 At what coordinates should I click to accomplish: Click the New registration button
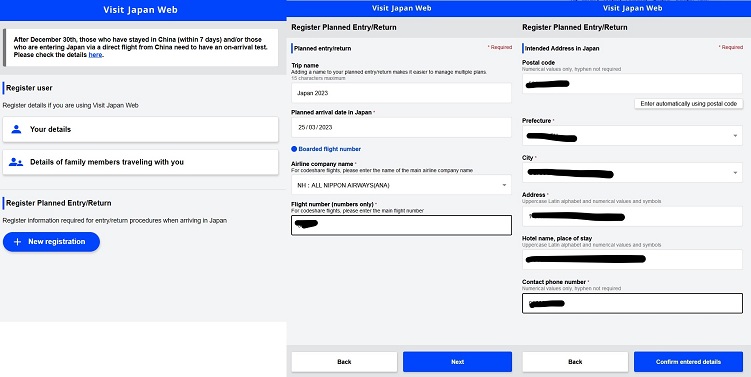click(51, 242)
